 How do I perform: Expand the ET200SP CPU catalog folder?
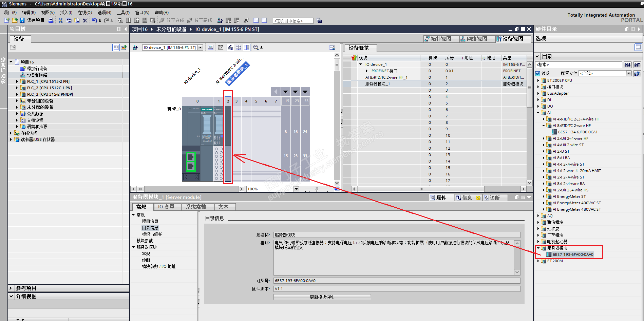coord(538,80)
